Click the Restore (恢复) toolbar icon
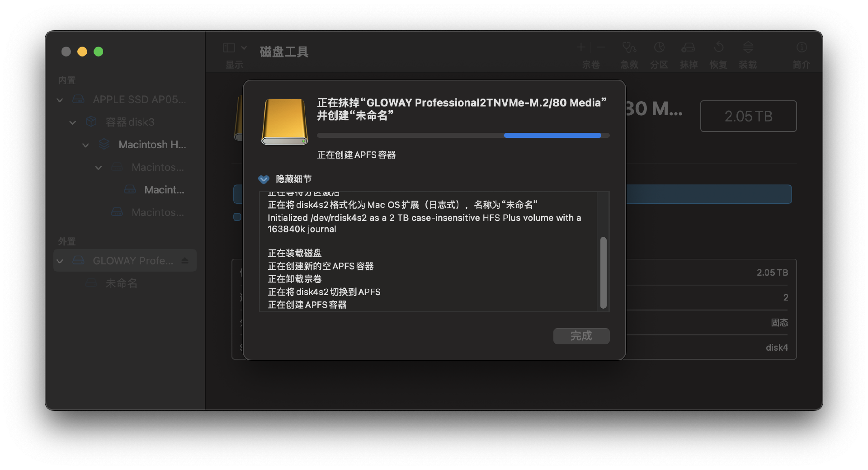This screenshot has height=470, width=868. 718,47
